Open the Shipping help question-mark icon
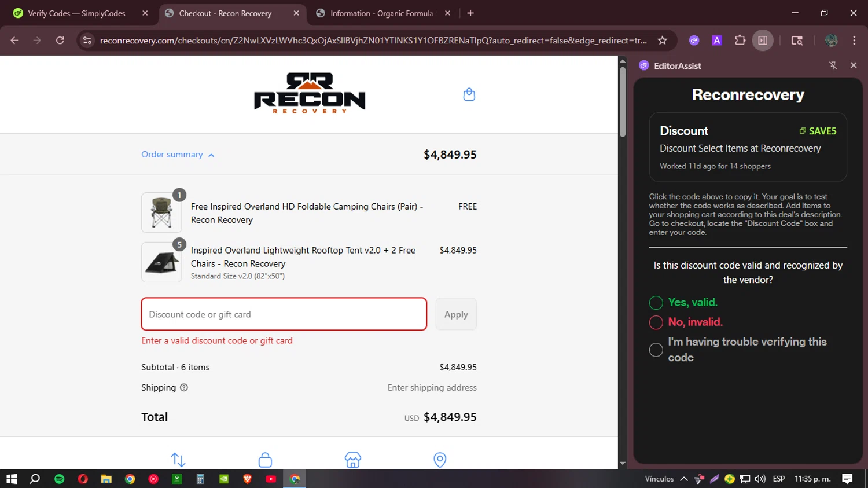868x488 pixels. click(184, 388)
